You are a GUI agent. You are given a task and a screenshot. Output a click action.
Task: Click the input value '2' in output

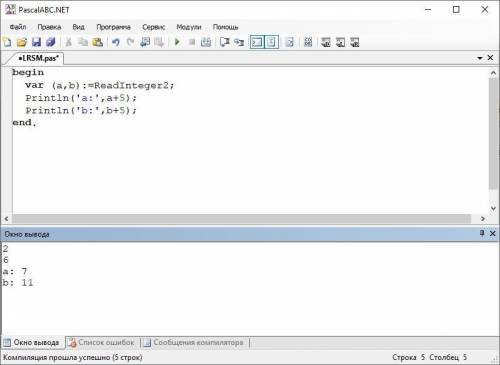pos(5,249)
